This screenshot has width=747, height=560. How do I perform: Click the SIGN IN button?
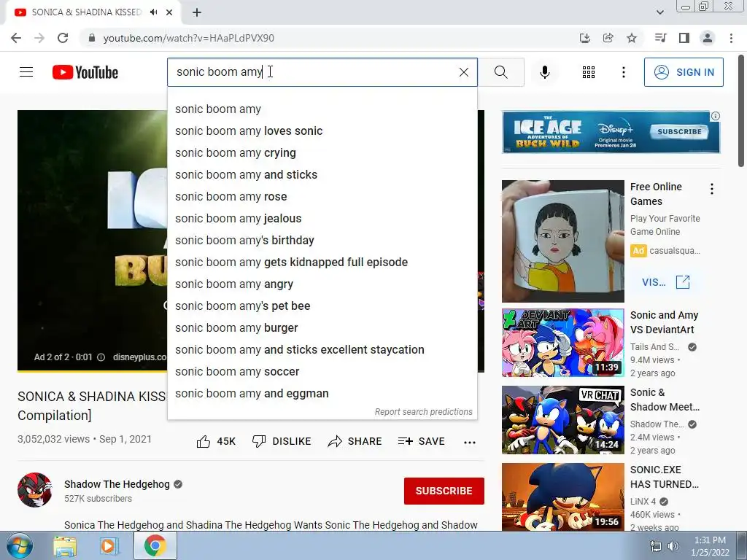pyautogui.click(x=684, y=72)
